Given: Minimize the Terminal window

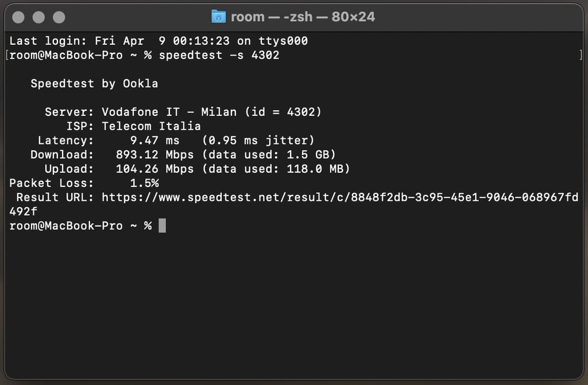Looking at the screenshot, I should click(x=38, y=17).
